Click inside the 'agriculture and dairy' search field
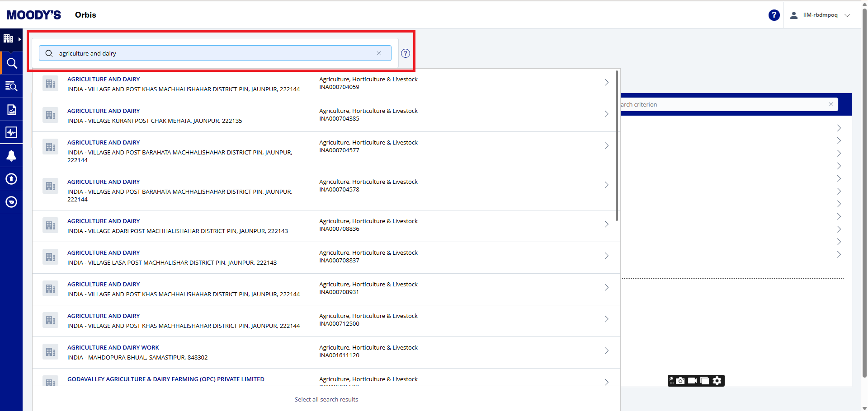Image resolution: width=868 pixels, height=411 pixels. [212, 53]
